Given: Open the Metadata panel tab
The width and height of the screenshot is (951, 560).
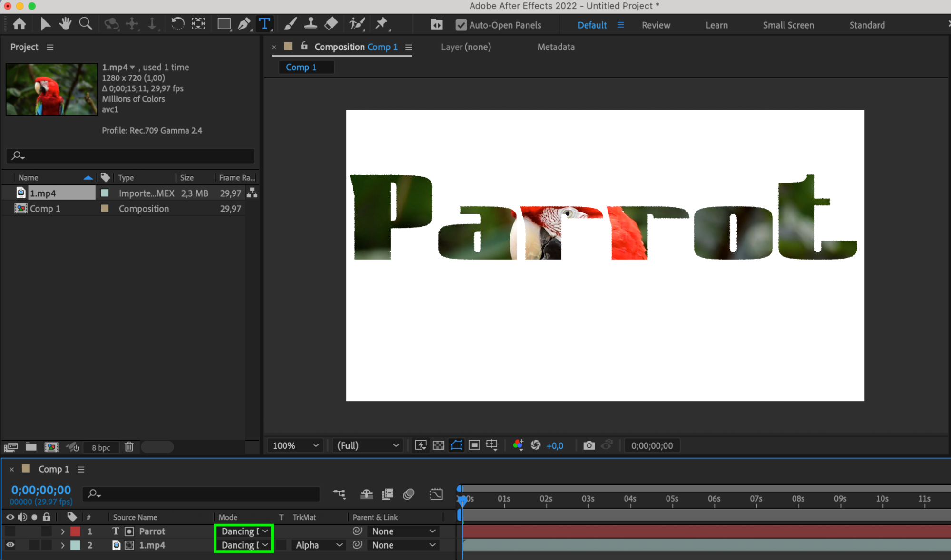Looking at the screenshot, I should pyautogui.click(x=556, y=47).
